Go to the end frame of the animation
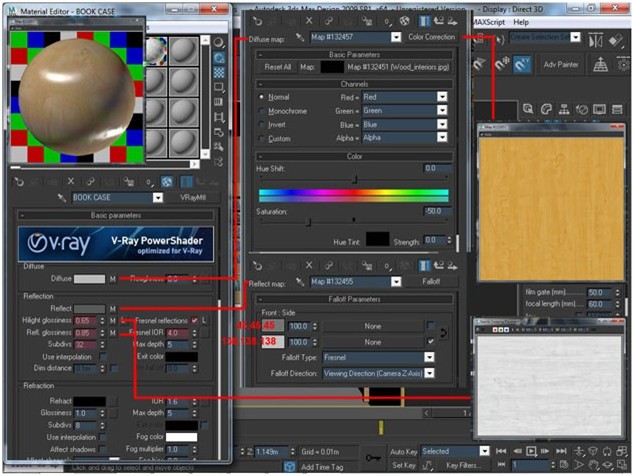Viewport: 634px width, 476px height. (x=561, y=451)
